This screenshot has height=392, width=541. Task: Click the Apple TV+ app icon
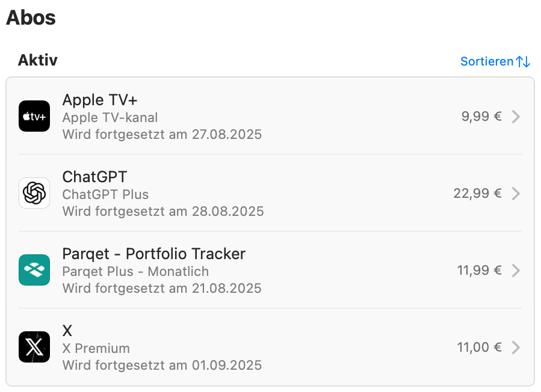click(34, 116)
